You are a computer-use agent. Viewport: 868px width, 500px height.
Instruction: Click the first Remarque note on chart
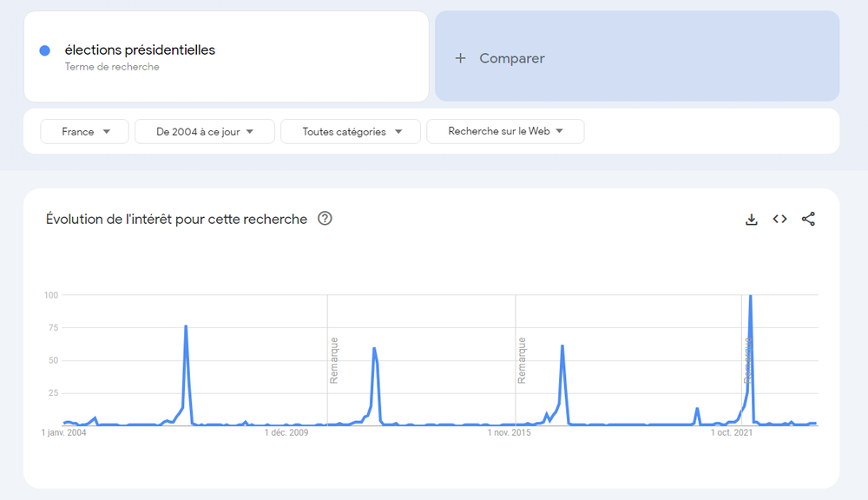pos(334,360)
